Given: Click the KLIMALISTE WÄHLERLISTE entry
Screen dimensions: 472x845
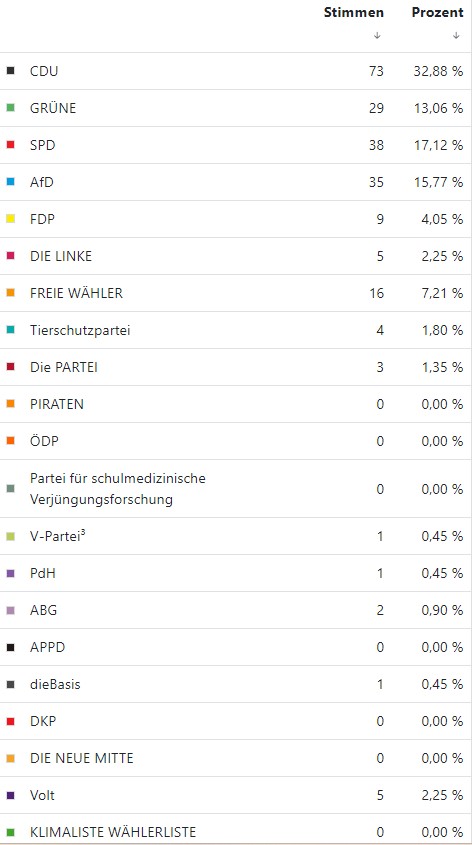Looking at the screenshot, I should [113, 832].
